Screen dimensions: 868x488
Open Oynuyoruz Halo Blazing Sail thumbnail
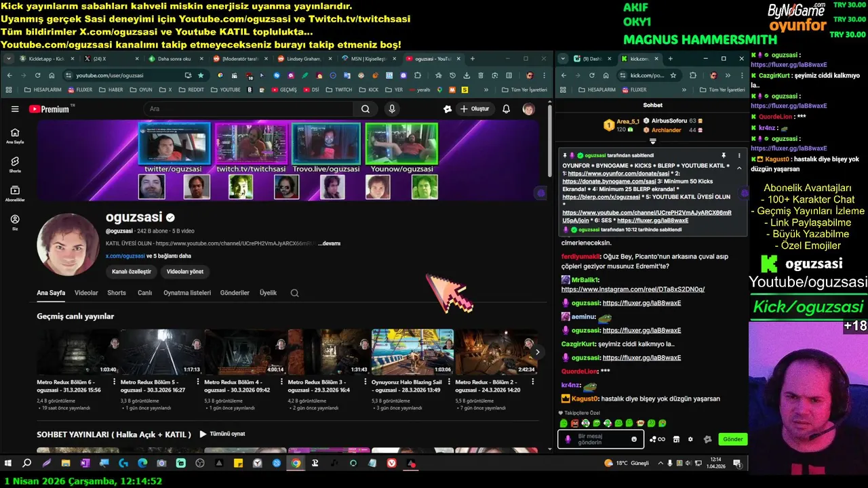[412, 352]
